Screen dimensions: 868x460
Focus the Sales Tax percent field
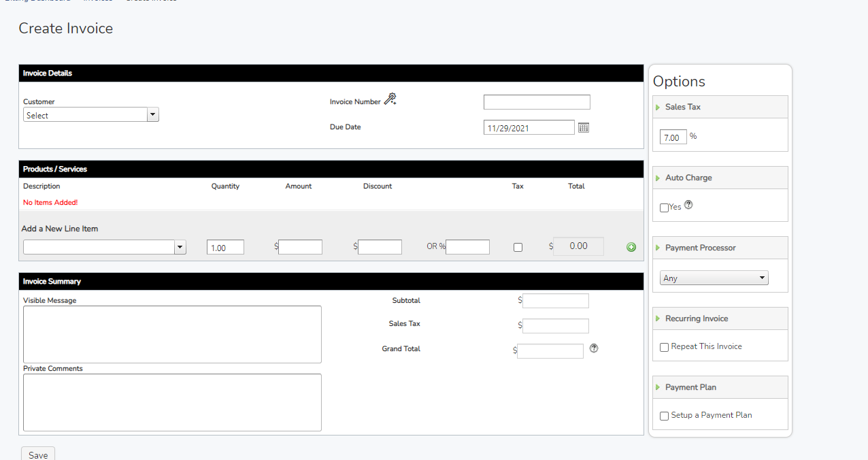click(673, 137)
